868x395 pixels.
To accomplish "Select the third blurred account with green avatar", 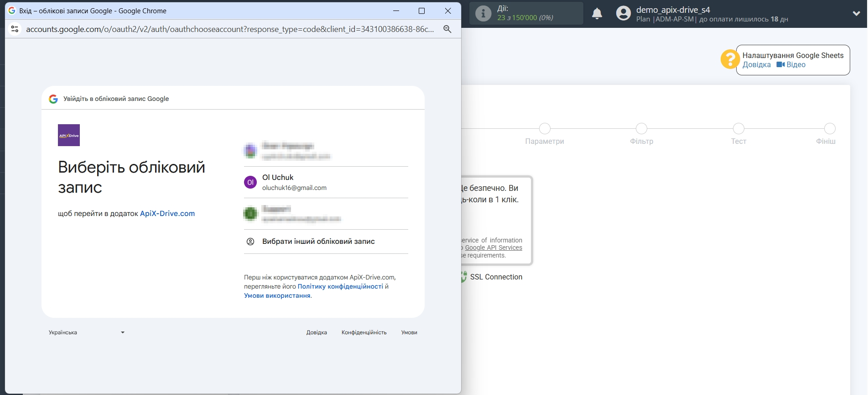I will point(326,214).
